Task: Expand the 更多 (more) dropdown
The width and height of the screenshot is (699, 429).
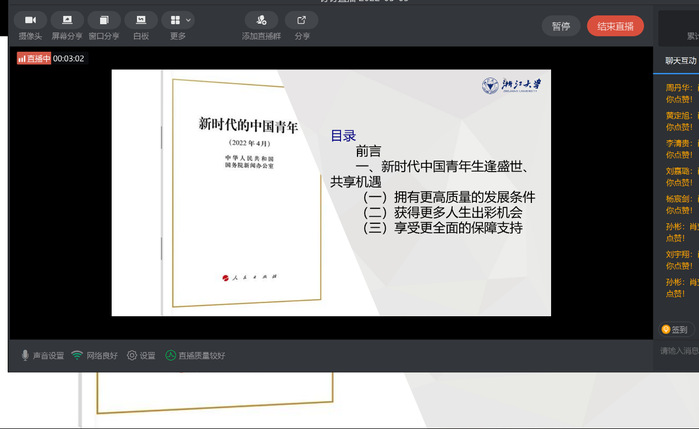Action: click(x=178, y=20)
